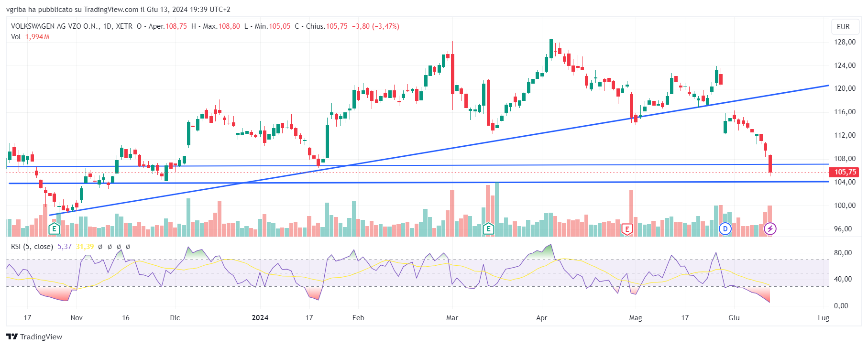Open the red earnings marker near Mag
Screen dimensions: 868x347
coord(627,229)
